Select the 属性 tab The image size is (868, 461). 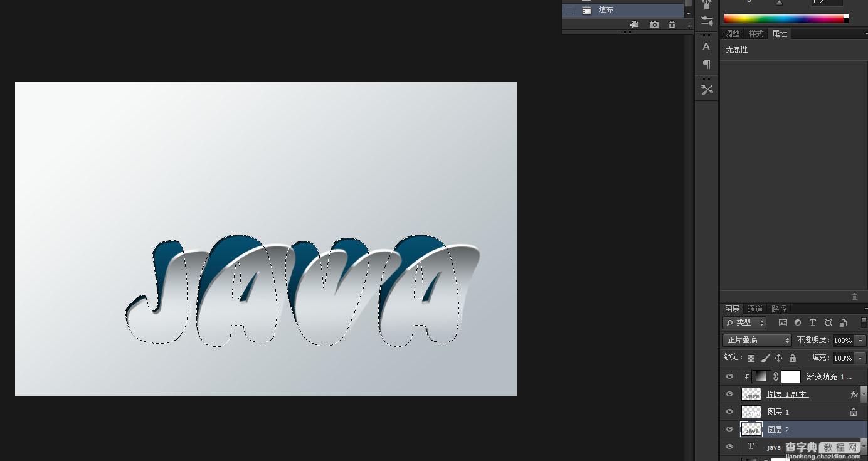[x=780, y=34]
